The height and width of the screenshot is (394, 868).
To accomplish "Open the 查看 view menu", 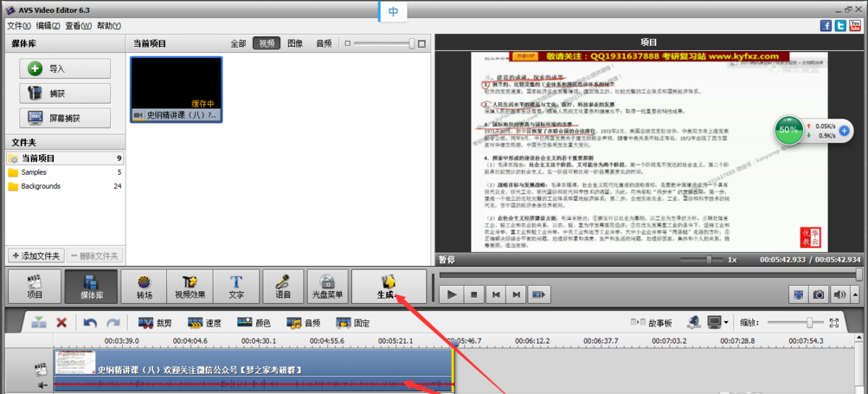I will 78,25.
